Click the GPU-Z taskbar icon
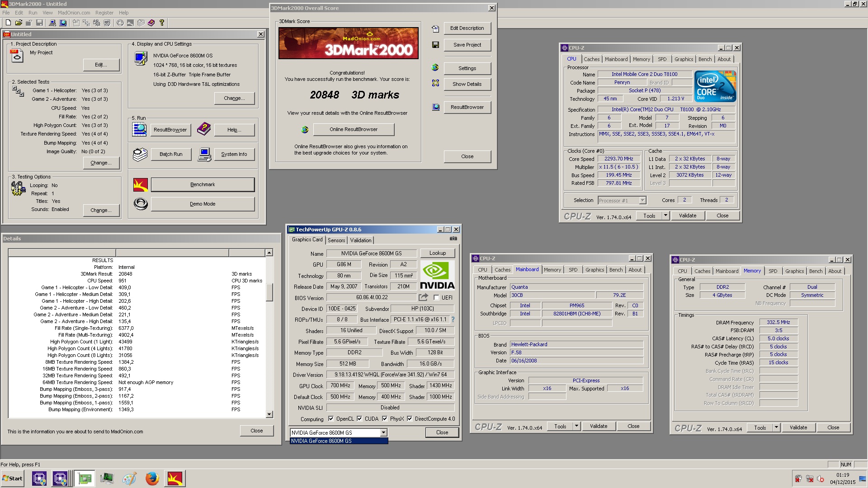The image size is (868, 488). tap(85, 478)
